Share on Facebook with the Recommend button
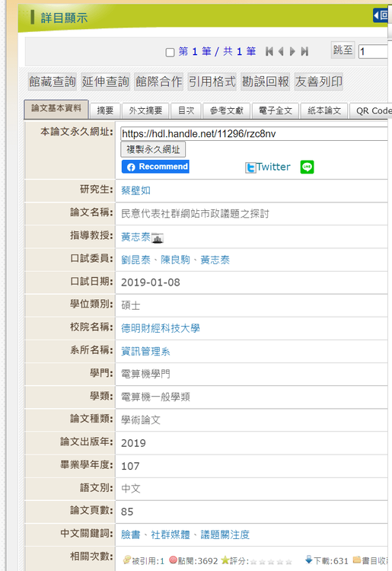 click(155, 167)
